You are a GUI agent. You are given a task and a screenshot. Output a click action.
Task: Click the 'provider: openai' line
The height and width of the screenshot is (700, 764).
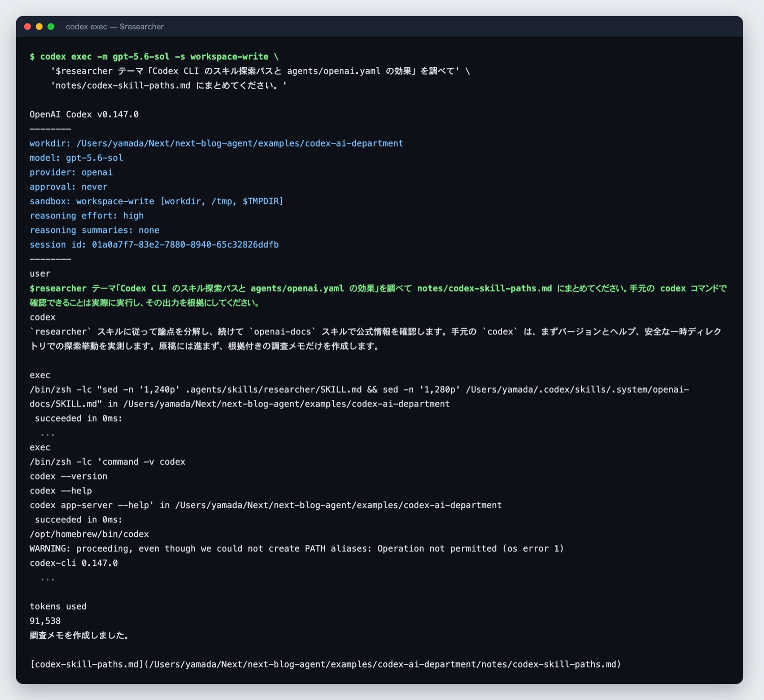click(x=71, y=172)
